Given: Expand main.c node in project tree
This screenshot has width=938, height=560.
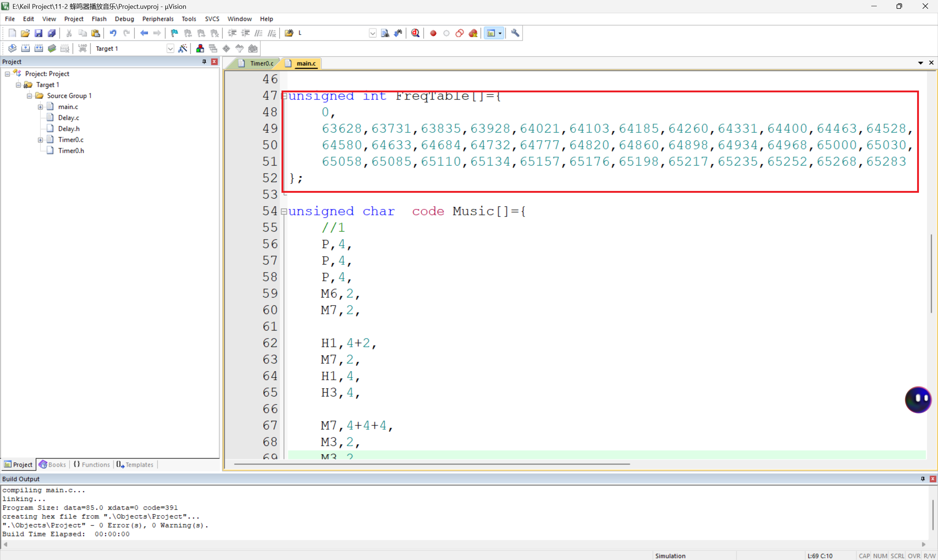Looking at the screenshot, I should [x=40, y=107].
